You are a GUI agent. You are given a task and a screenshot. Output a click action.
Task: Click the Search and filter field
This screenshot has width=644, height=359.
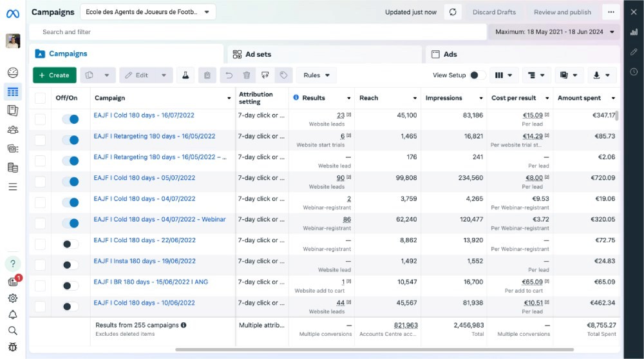(258, 32)
